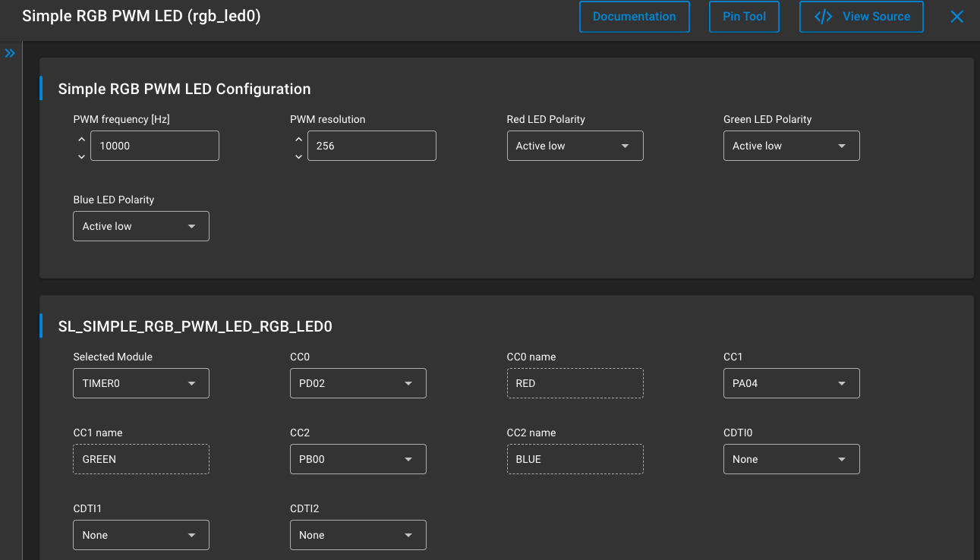Screen dimensions: 980x560
Task: Open the CDTI1 dropdown
Action: point(140,535)
